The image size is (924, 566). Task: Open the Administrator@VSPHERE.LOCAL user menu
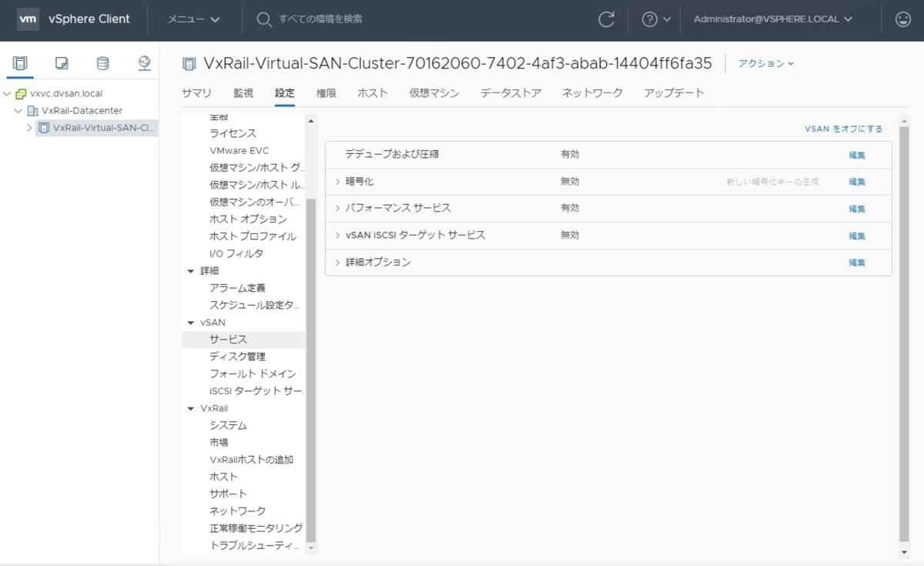click(773, 19)
